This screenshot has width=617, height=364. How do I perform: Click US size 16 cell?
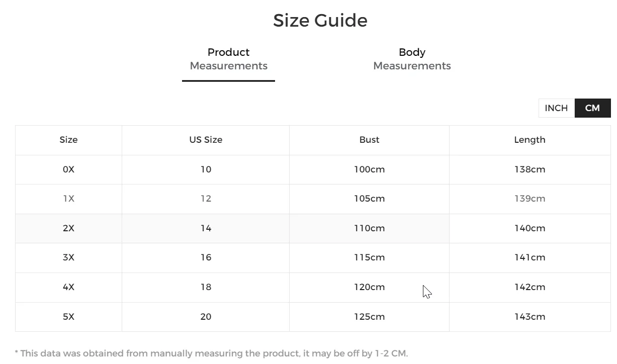click(206, 257)
